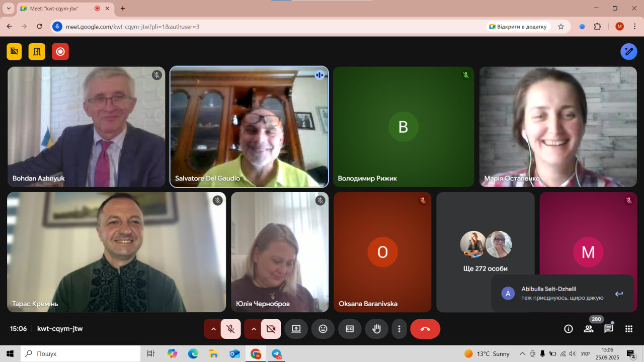This screenshot has height=362, width=644.
Task: Click the blue sparkle pen button
Action: pyautogui.click(x=628, y=51)
